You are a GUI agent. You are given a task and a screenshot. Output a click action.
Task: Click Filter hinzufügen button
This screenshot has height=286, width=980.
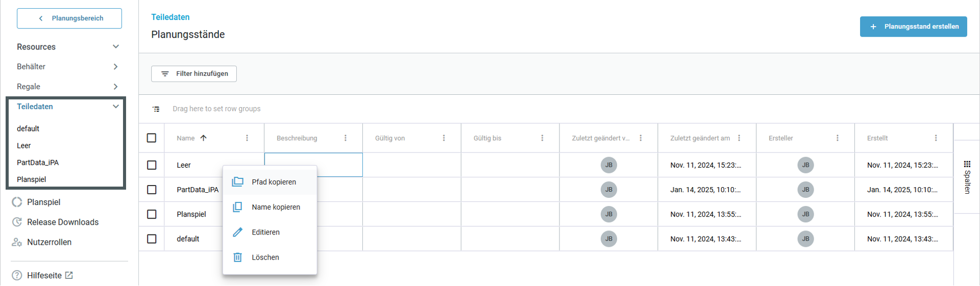pyautogui.click(x=194, y=74)
